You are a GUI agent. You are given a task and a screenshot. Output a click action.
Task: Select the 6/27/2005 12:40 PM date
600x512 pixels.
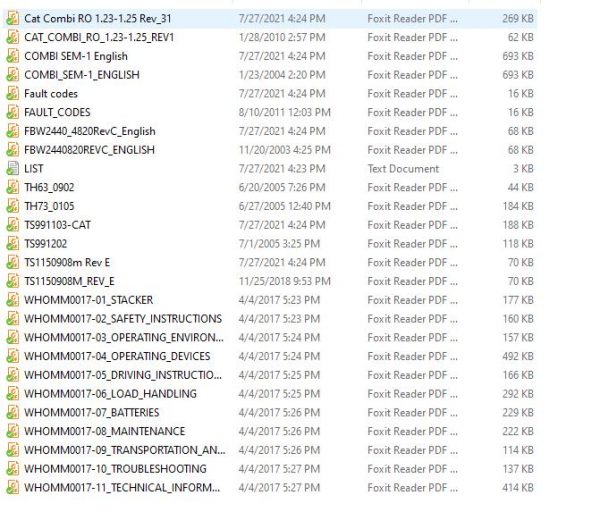coord(285,206)
